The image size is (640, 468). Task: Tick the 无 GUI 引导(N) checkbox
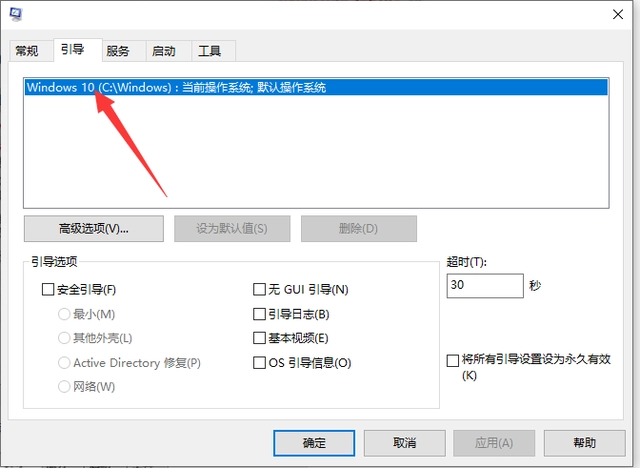[259, 290]
